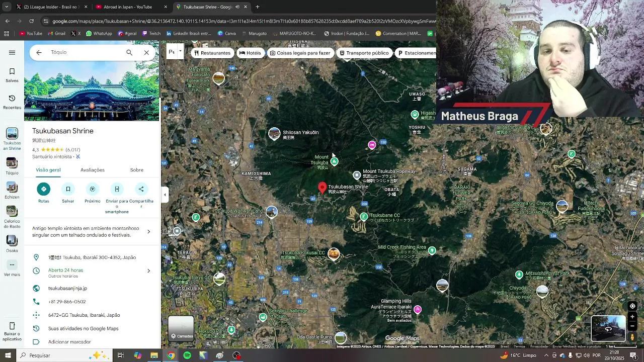Click Ver mais in sidebar
The image size is (644, 362).
coord(12,268)
